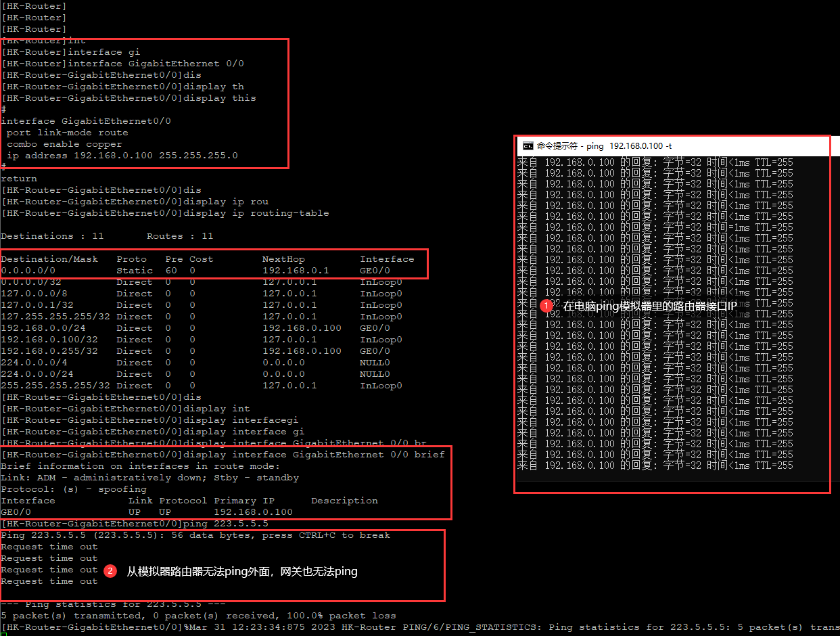Click 'Brief information on interfaces in route mode:'
The image size is (840, 636).
[x=141, y=466]
